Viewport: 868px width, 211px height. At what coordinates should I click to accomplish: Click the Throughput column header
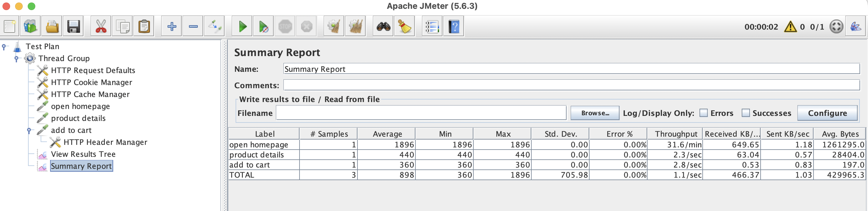point(675,134)
